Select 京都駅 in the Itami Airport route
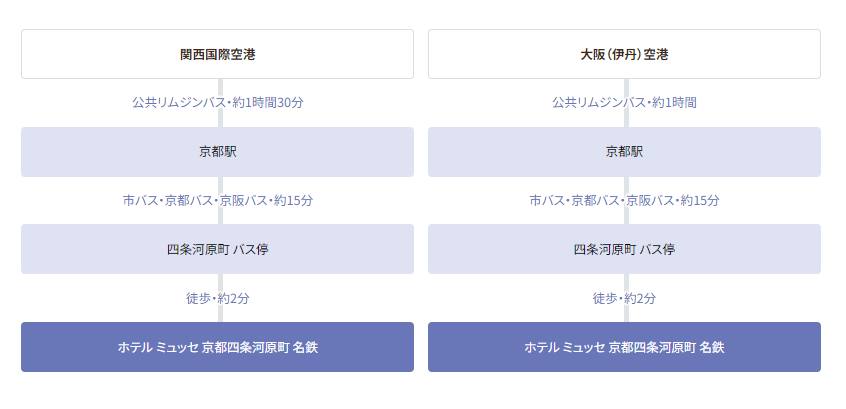846x409 pixels. [624, 152]
